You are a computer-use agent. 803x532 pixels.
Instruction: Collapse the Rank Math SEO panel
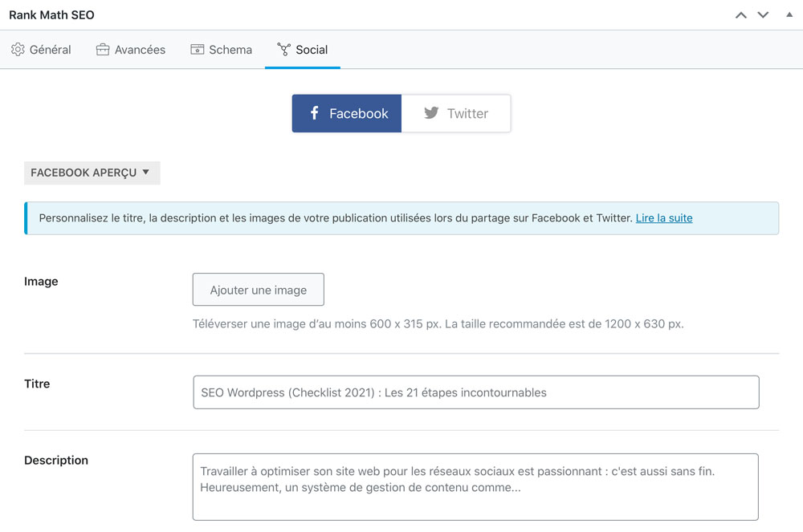(789, 14)
